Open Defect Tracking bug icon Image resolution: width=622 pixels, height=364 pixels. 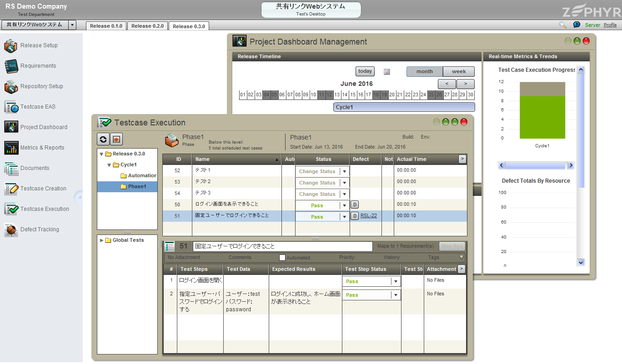(11, 230)
